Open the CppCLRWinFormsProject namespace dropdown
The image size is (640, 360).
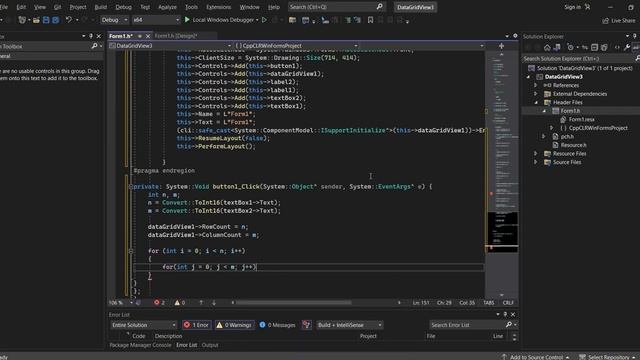297,46
